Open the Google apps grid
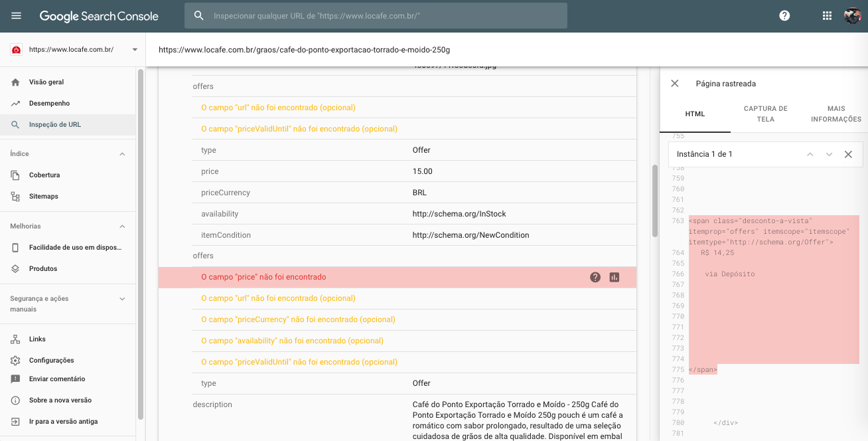Viewport: 868px width, 441px height. pyautogui.click(x=827, y=16)
